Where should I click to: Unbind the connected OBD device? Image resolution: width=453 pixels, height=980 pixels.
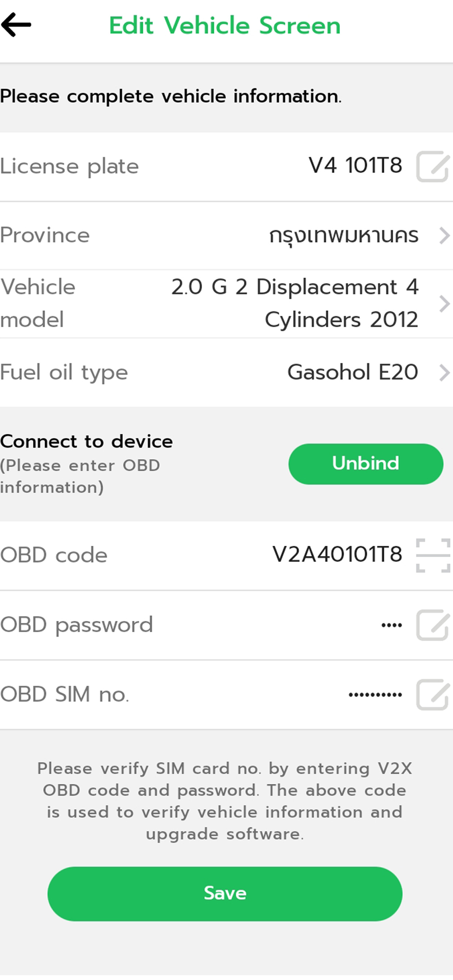click(366, 464)
